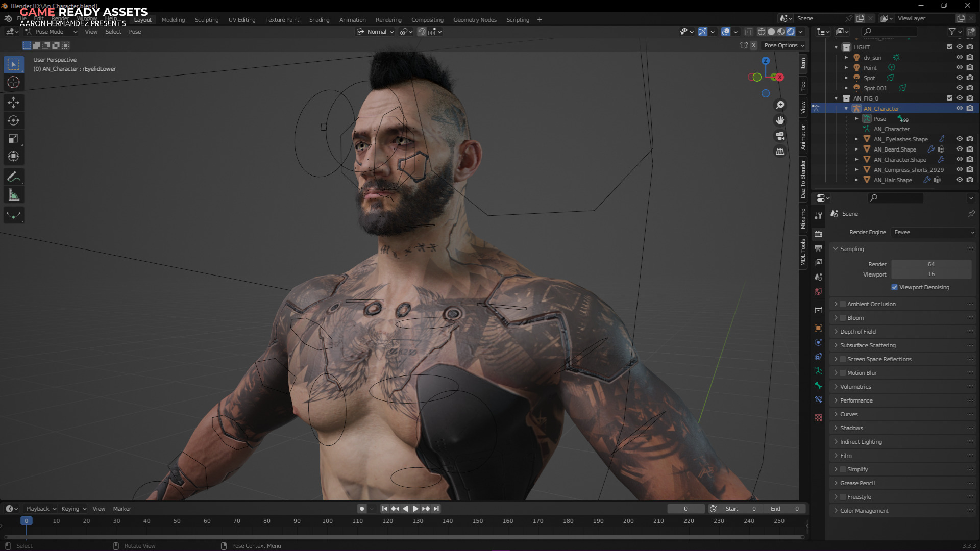Open Marker menu in timeline

122,509
